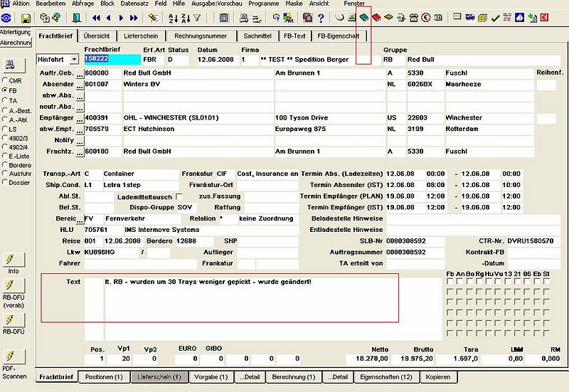The width and height of the screenshot is (569, 392).
Task: Click the Kopieren bottom button
Action: (438, 377)
